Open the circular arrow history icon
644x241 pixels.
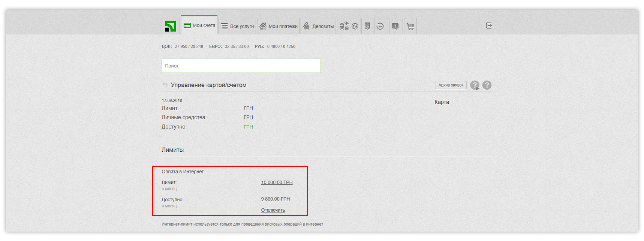tap(380, 26)
